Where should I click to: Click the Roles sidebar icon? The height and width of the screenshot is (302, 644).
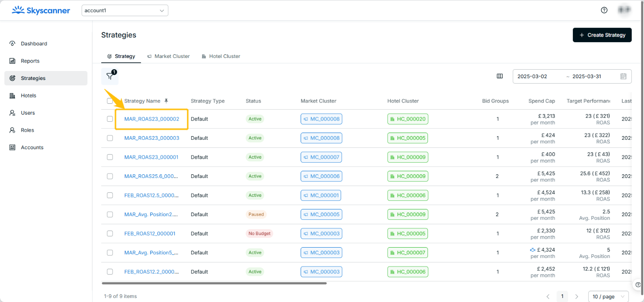point(13,130)
